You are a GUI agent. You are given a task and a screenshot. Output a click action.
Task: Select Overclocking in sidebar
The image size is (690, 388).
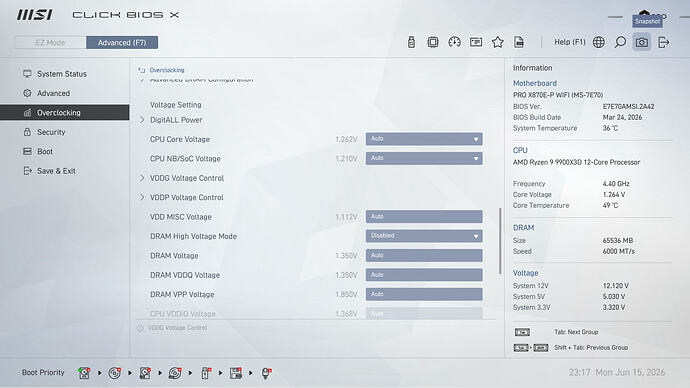click(x=65, y=113)
